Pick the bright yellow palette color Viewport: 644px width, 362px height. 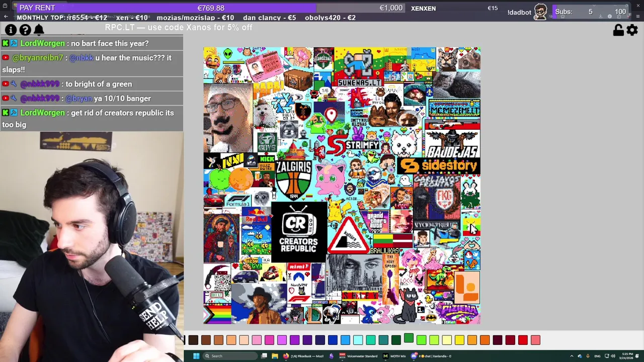click(x=459, y=340)
